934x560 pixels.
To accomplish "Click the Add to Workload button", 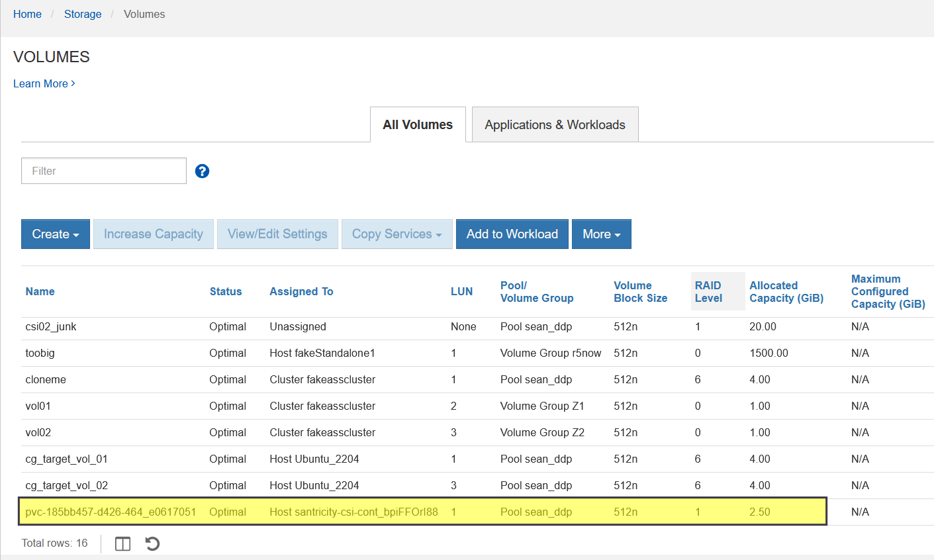I will point(512,234).
